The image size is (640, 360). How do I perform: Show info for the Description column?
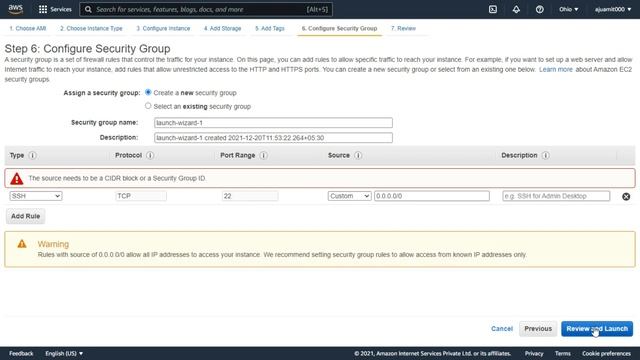click(546, 156)
